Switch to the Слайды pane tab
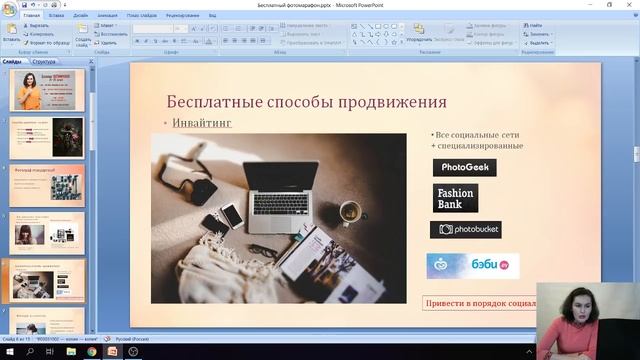640x360 pixels. pyautogui.click(x=12, y=62)
